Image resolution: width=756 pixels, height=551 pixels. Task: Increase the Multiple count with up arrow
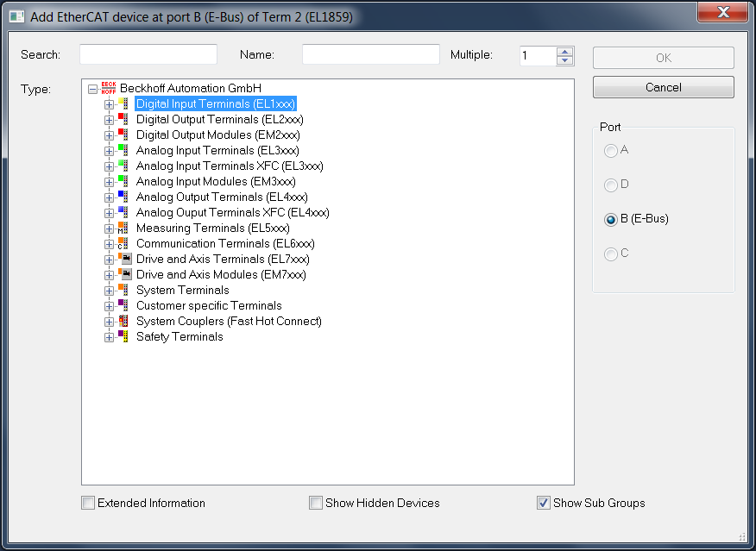[x=564, y=51]
